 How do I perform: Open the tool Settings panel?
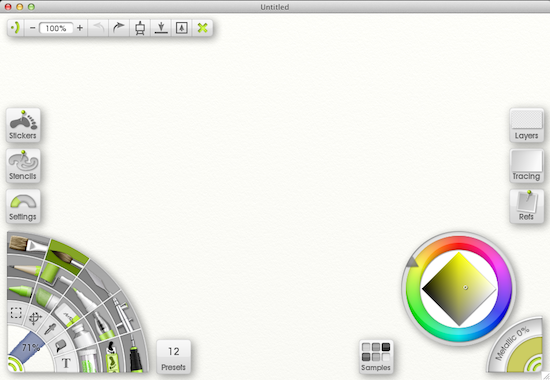pos(23,206)
